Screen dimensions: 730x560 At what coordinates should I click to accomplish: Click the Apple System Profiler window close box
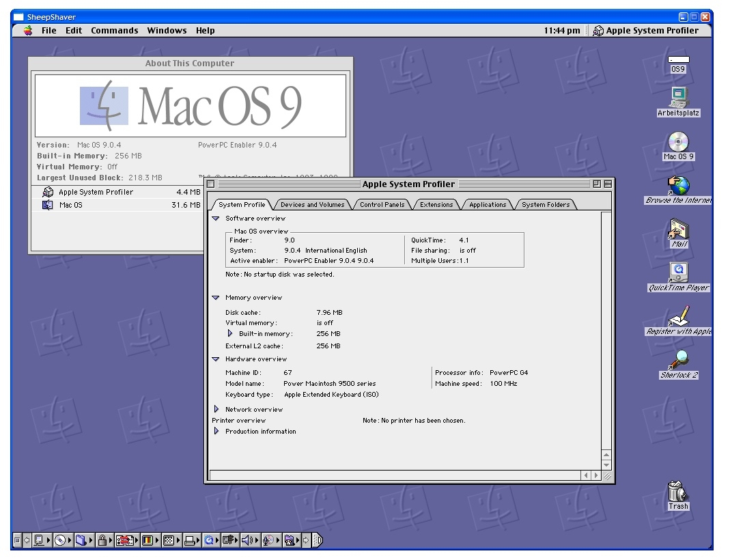210,184
